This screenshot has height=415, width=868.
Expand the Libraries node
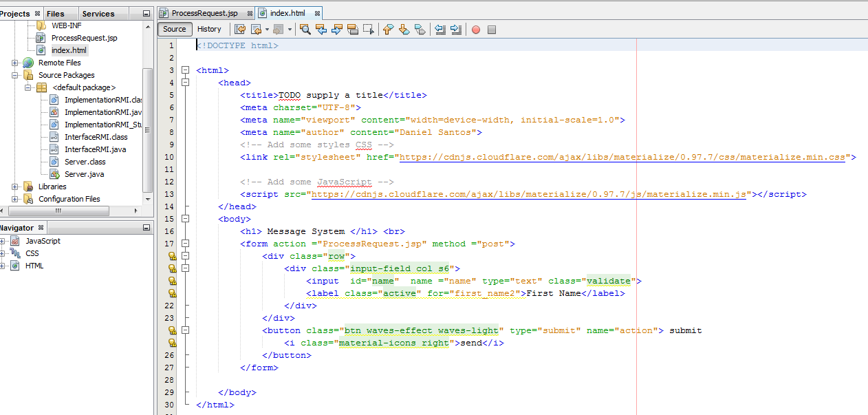point(15,187)
